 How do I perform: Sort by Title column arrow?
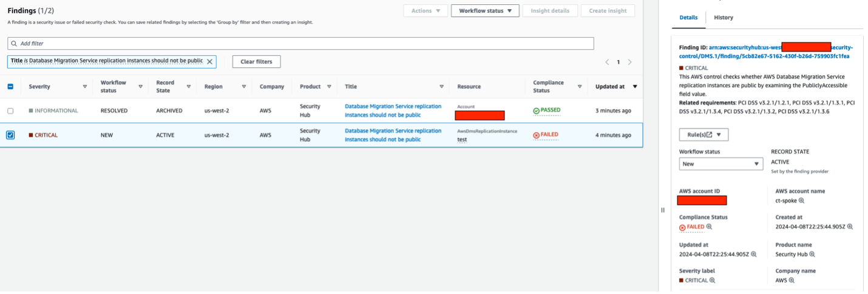tap(441, 87)
